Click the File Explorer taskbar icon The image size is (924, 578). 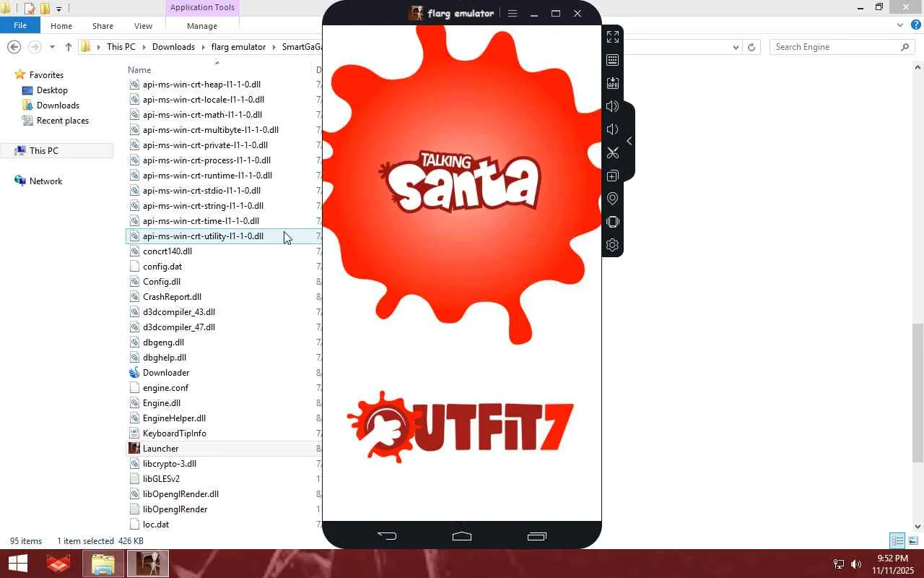click(103, 564)
